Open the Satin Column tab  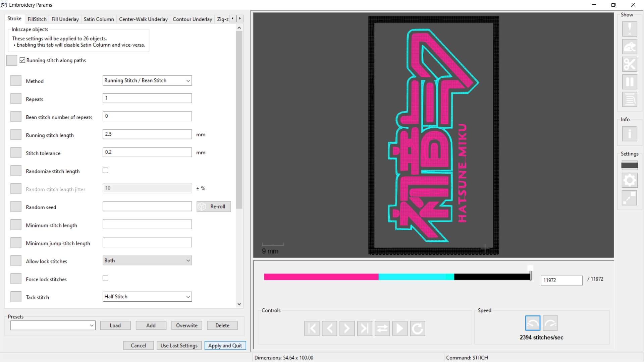(x=99, y=19)
